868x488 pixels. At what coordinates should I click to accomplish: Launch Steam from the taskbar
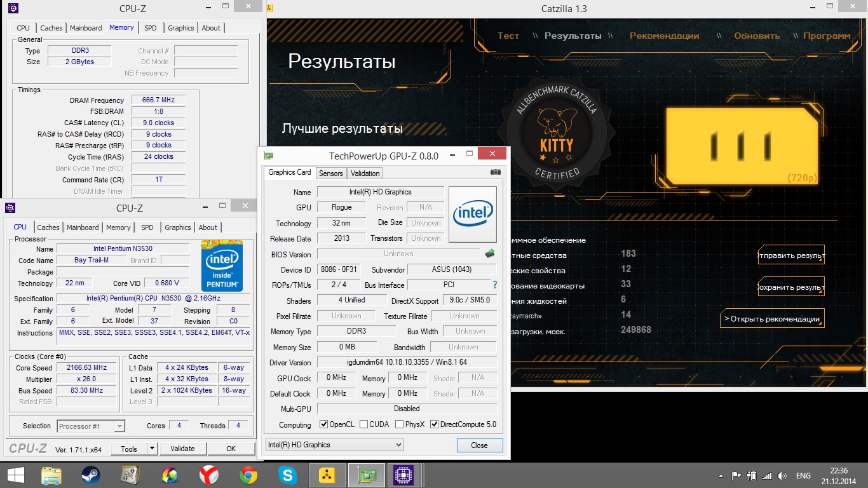91,475
